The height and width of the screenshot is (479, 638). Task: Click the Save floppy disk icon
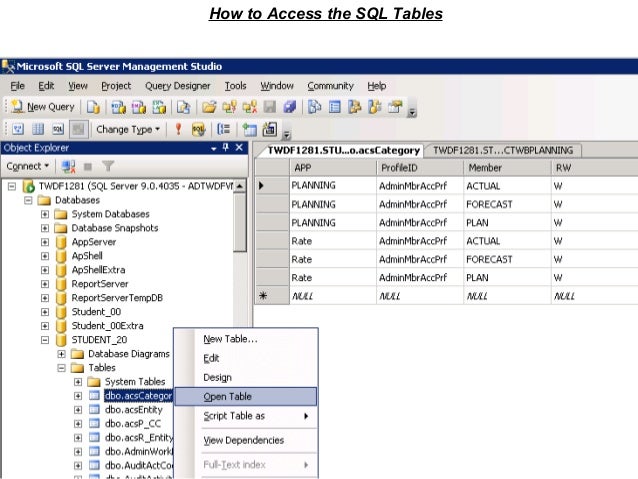click(x=270, y=107)
